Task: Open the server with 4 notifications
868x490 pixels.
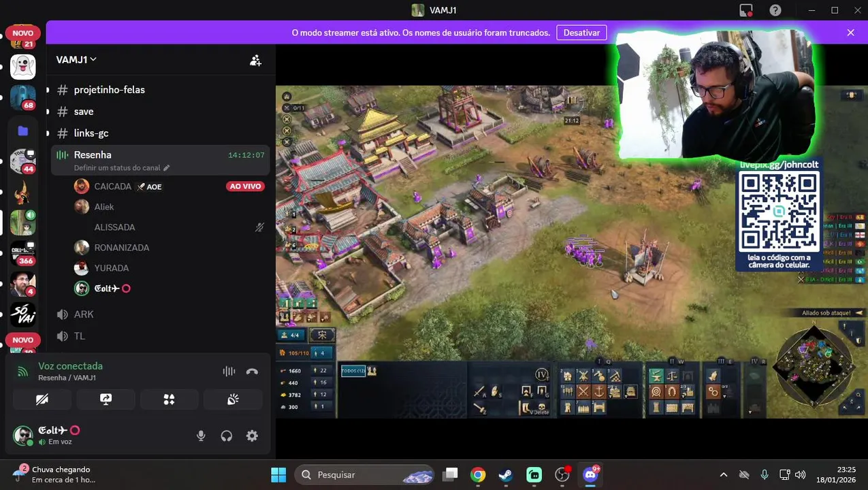Action: (x=23, y=284)
